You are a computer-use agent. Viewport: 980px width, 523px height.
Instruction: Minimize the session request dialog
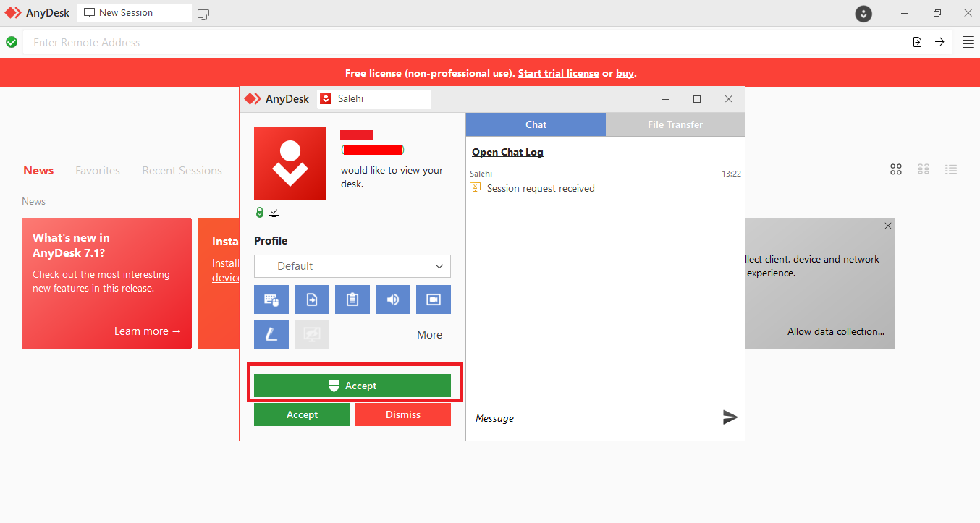point(665,99)
